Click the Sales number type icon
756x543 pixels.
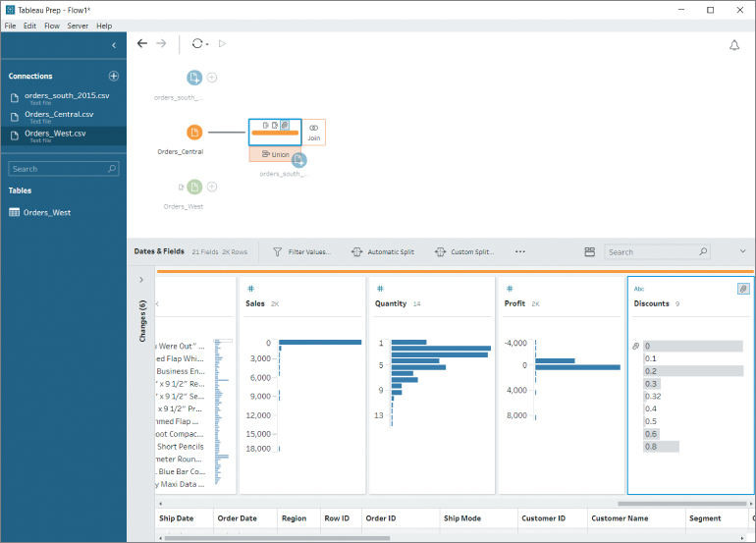pos(250,289)
